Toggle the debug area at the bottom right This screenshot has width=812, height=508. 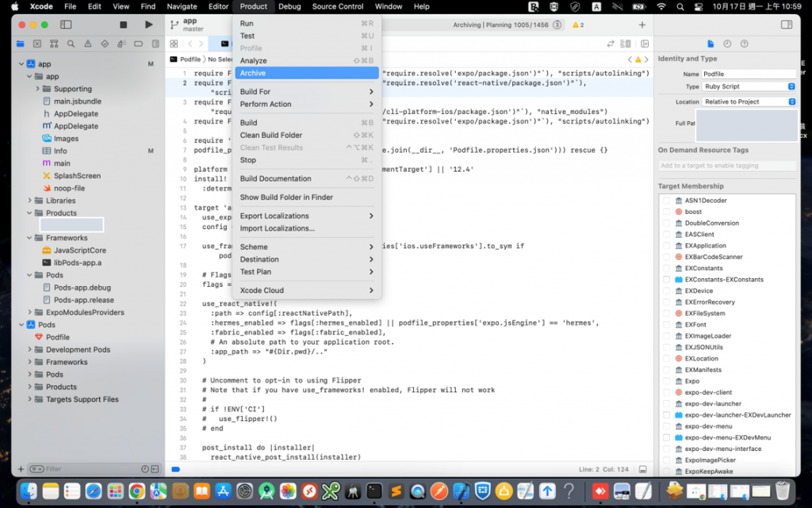click(642, 469)
